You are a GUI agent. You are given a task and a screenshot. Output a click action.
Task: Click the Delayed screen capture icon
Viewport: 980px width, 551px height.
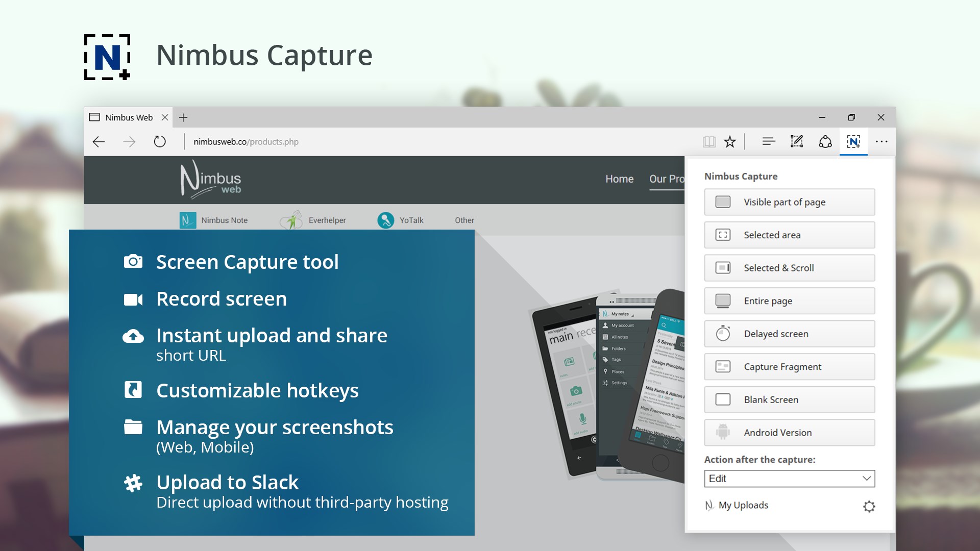click(724, 334)
